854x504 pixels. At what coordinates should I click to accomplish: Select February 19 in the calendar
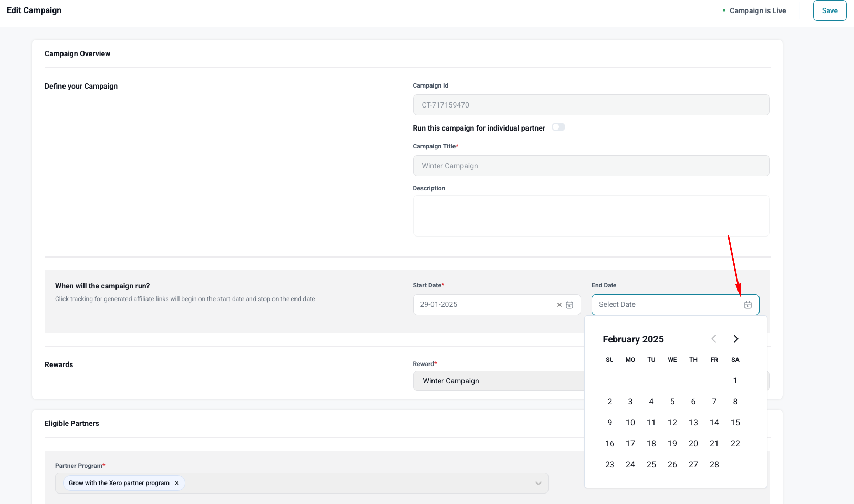pyautogui.click(x=672, y=444)
